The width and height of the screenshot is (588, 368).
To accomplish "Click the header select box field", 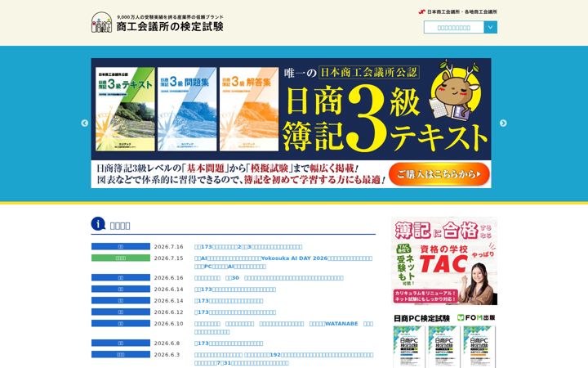I will [x=454, y=28].
